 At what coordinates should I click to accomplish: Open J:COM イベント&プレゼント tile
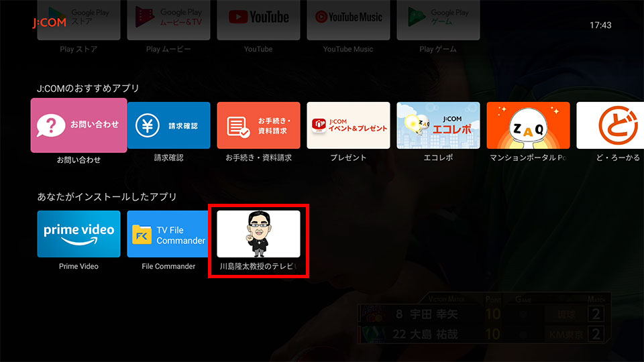348,125
